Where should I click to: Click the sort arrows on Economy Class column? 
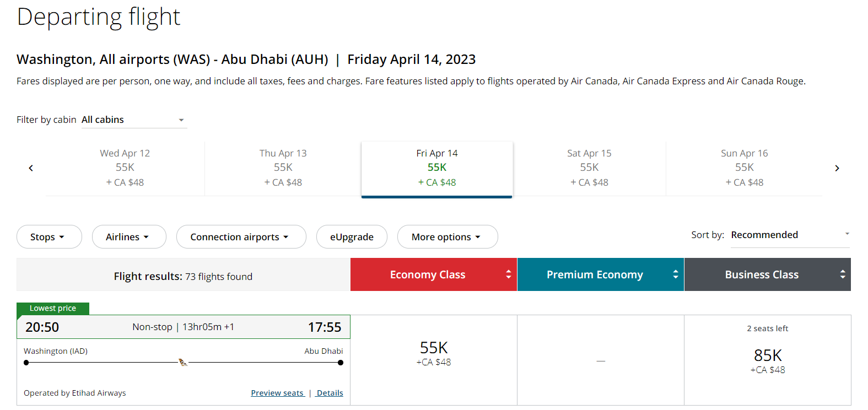[x=508, y=274]
